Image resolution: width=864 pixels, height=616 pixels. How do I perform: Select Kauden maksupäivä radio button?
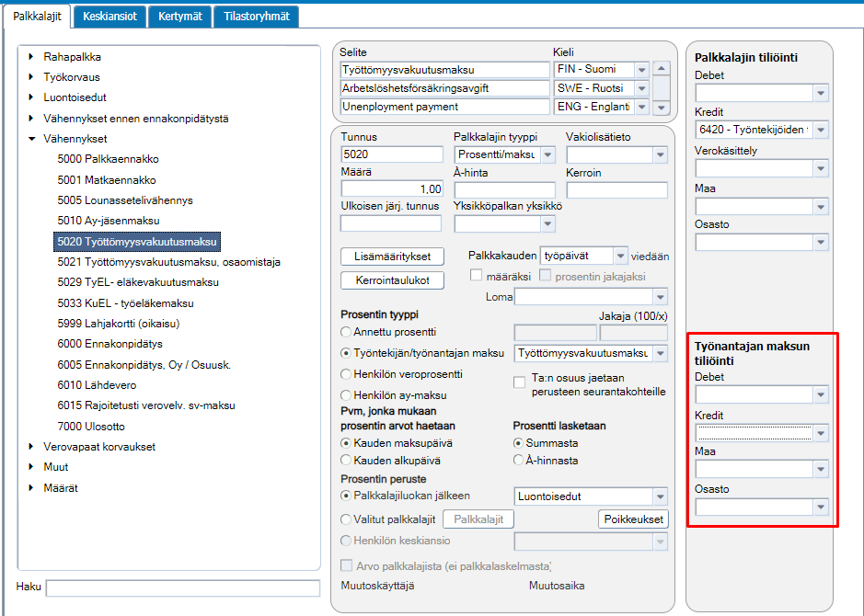[346, 443]
